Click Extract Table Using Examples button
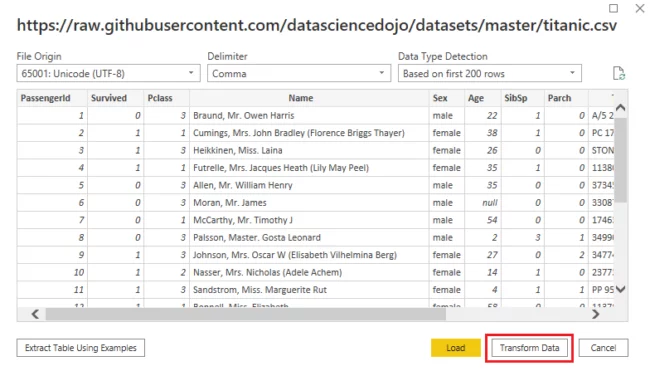650x371 pixels. tap(81, 348)
